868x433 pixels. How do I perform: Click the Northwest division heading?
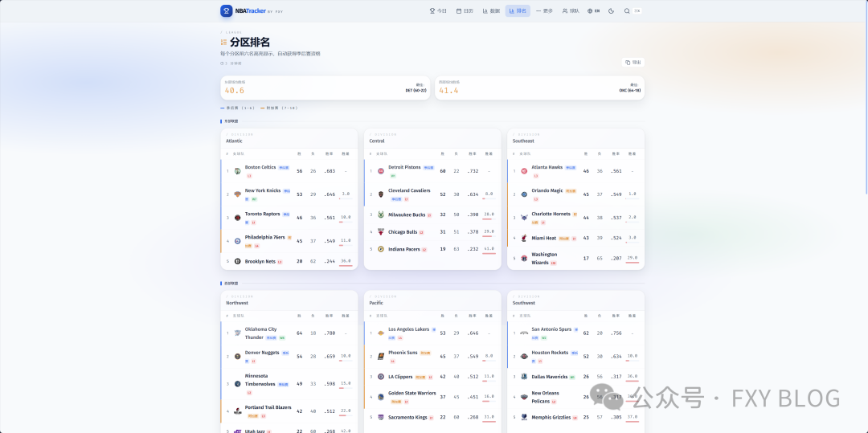[237, 303]
